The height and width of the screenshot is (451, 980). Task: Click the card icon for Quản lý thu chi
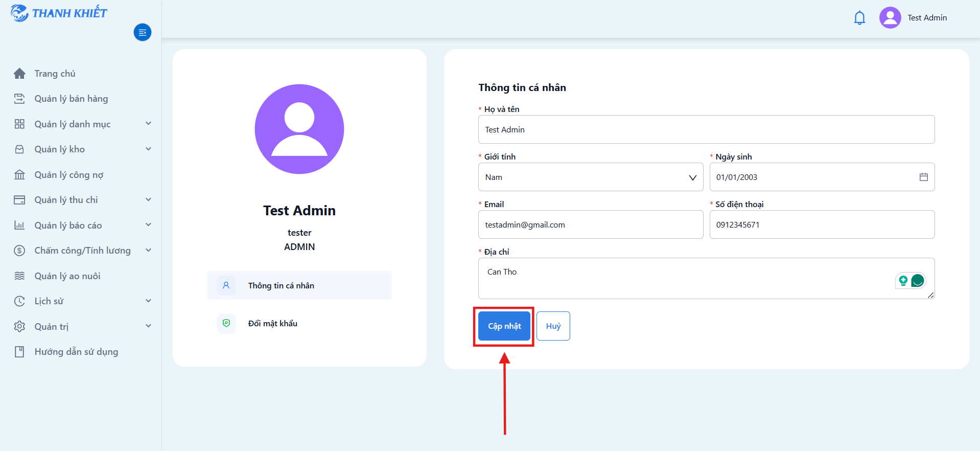pos(19,200)
